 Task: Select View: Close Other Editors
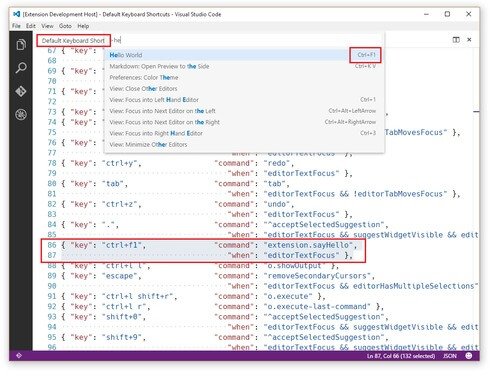[x=244, y=89]
